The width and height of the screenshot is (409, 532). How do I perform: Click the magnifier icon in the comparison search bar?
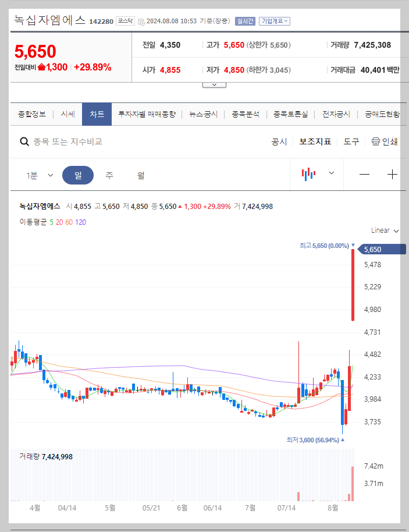(x=24, y=141)
